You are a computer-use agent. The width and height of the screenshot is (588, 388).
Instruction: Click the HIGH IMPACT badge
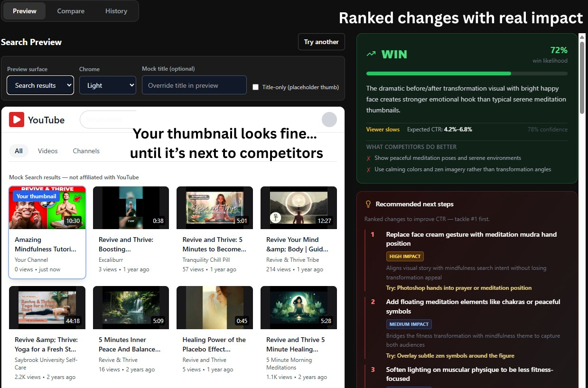pos(405,256)
